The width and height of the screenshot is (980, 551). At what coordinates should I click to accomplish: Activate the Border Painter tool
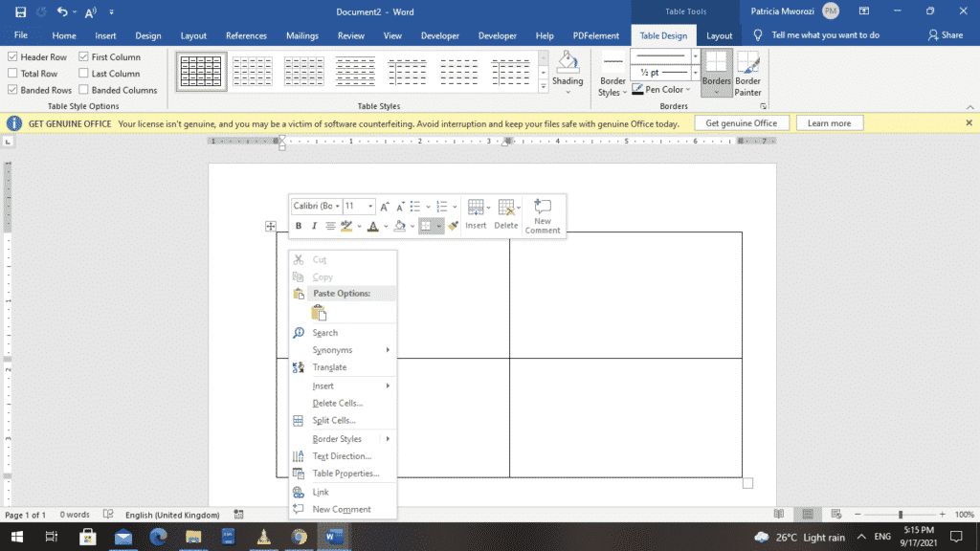[747, 72]
